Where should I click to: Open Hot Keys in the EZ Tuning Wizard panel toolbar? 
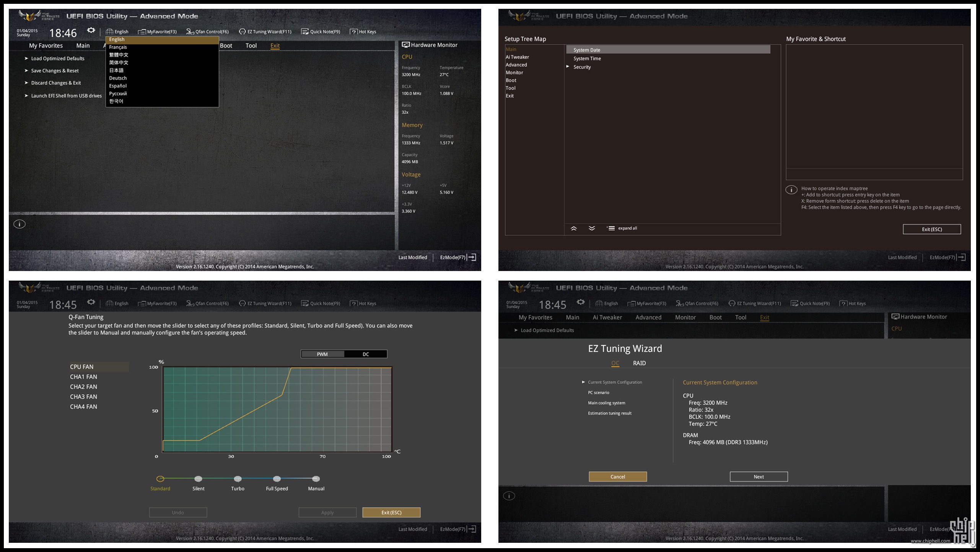(x=853, y=304)
